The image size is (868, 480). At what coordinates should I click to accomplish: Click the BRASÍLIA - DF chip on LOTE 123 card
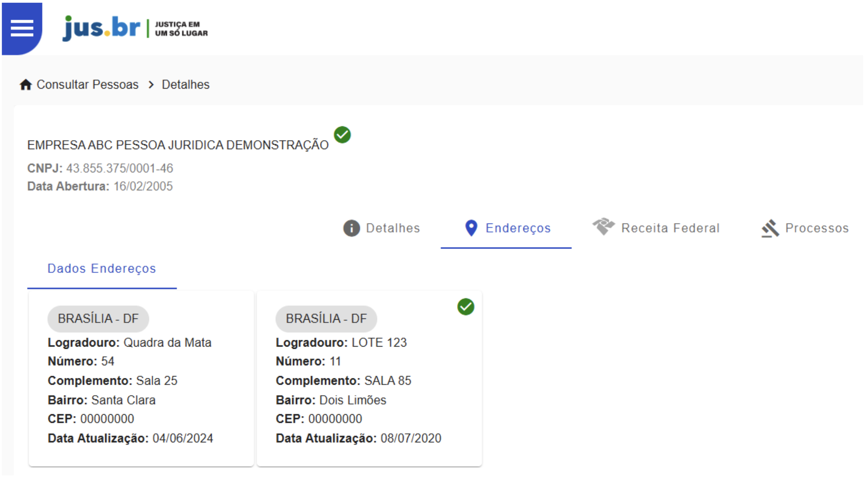tap(326, 318)
